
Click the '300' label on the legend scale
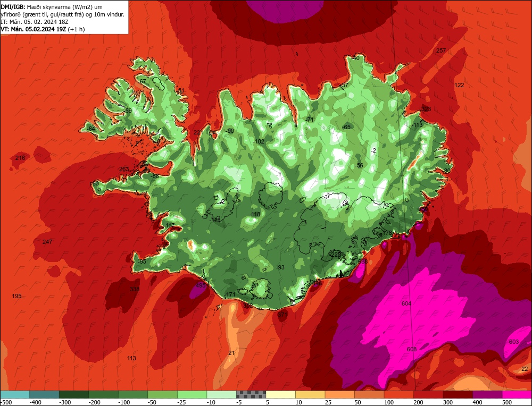(x=447, y=402)
